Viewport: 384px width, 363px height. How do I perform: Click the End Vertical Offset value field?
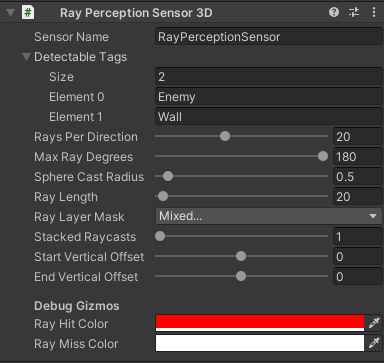(x=358, y=277)
